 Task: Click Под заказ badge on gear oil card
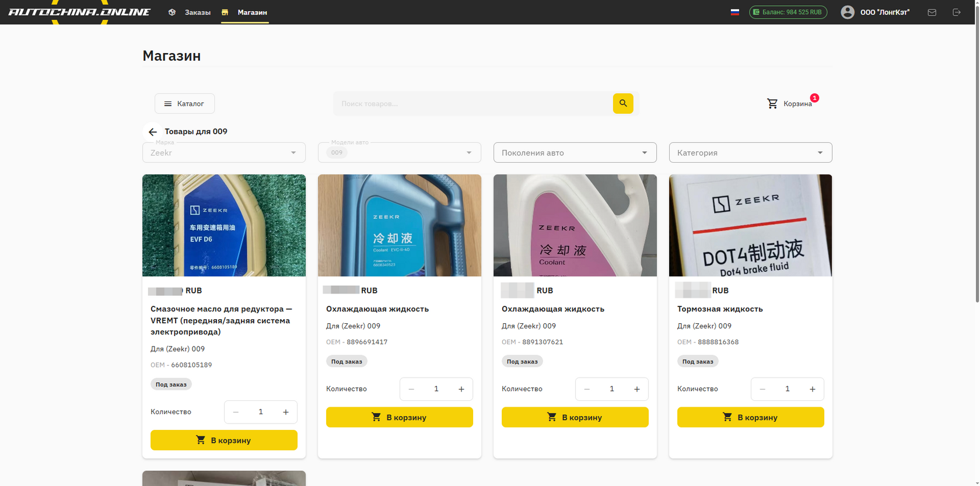pos(171,384)
